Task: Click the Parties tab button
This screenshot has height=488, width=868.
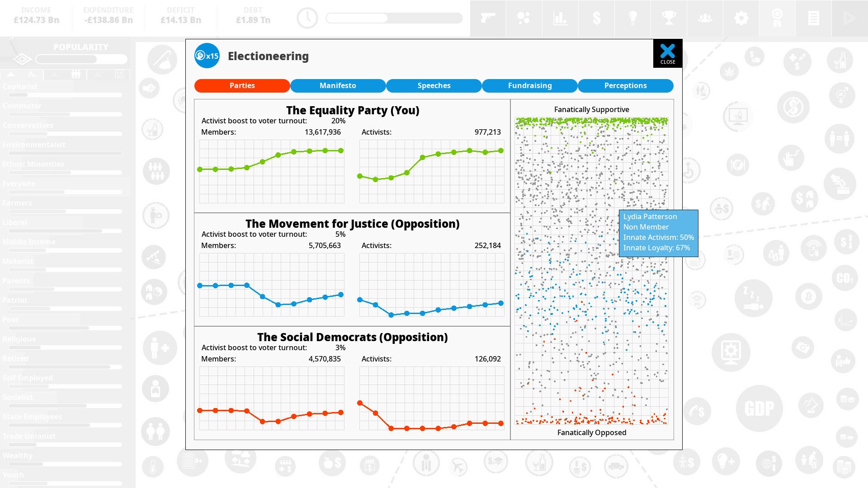Action: (x=242, y=85)
